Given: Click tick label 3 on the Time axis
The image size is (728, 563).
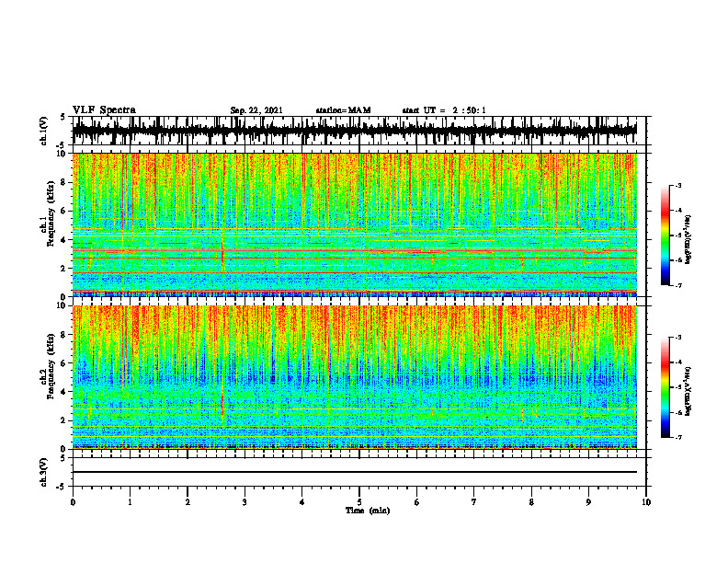Looking at the screenshot, I should 245,502.
